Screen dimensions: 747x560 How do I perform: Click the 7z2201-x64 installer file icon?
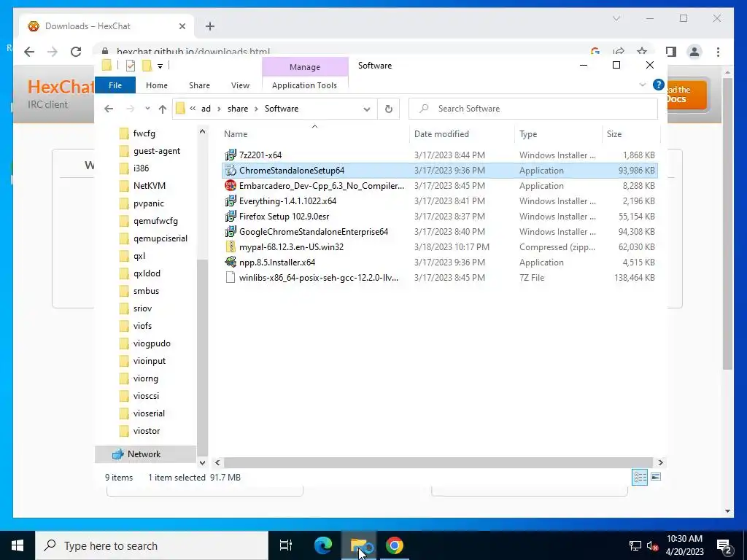pyautogui.click(x=231, y=155)
